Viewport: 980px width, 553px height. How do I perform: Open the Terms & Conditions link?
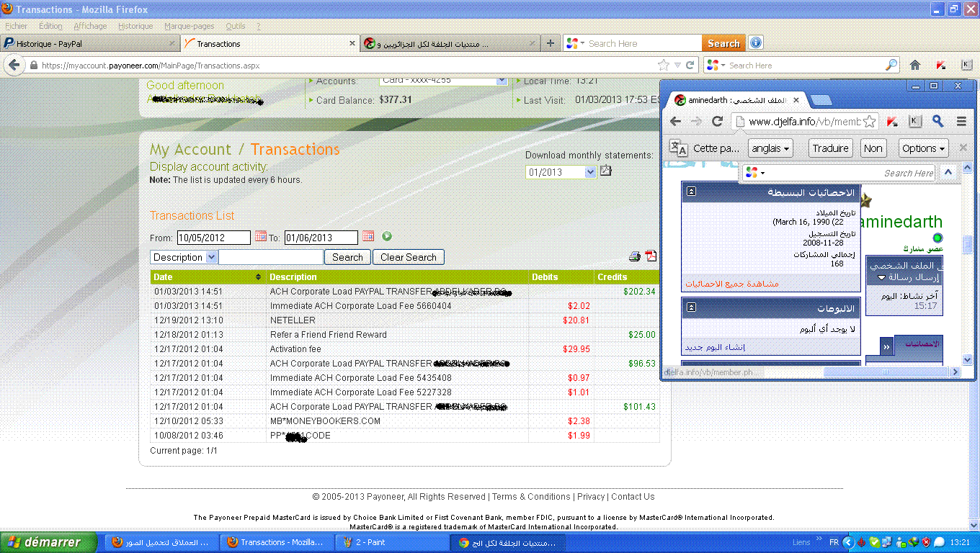532,496
